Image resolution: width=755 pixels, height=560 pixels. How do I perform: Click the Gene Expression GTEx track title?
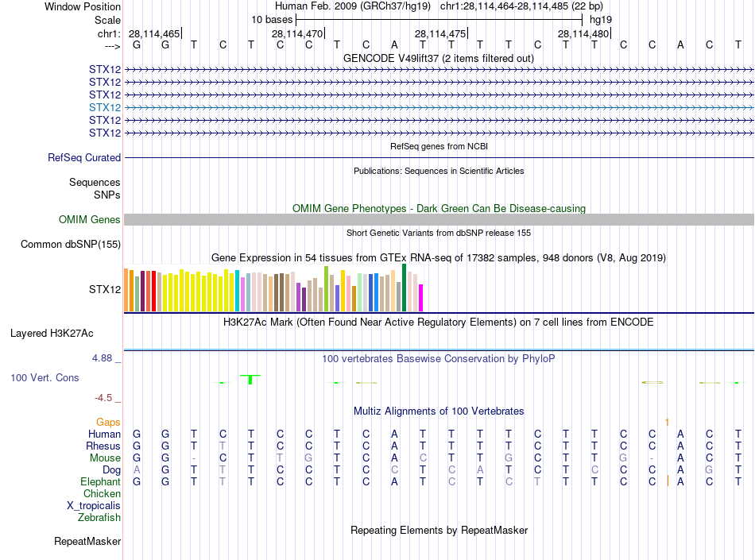(438, 258)
